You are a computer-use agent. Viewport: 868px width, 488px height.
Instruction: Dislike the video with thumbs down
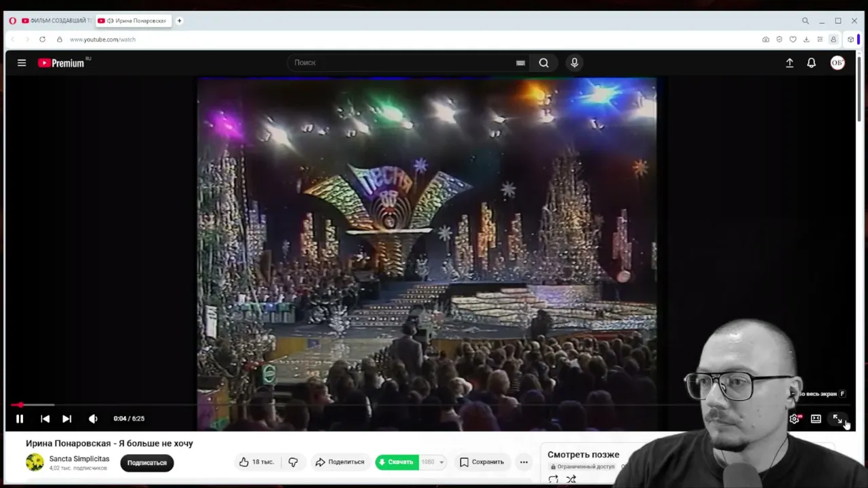pyautogui.click(x=293, y=462)
